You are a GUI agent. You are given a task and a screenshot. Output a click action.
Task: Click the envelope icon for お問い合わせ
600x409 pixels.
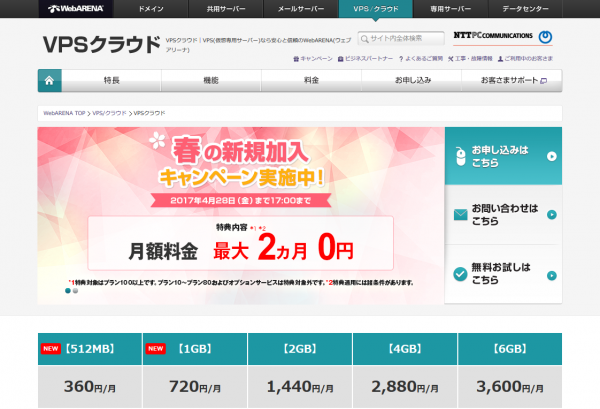pos(460,215)
